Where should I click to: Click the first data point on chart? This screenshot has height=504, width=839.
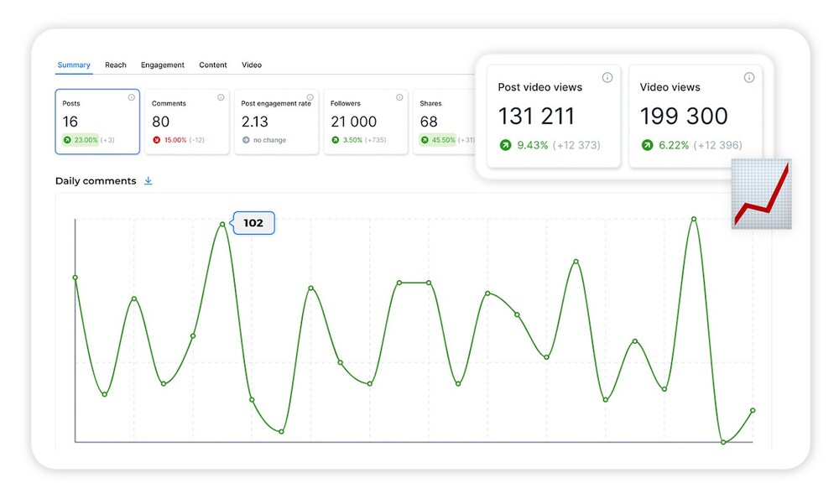coord(76,278)
